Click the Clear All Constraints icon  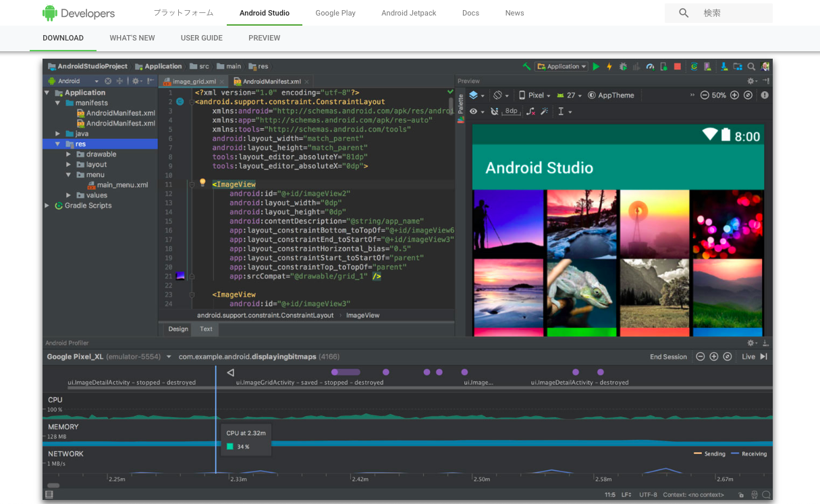point(531,111)
